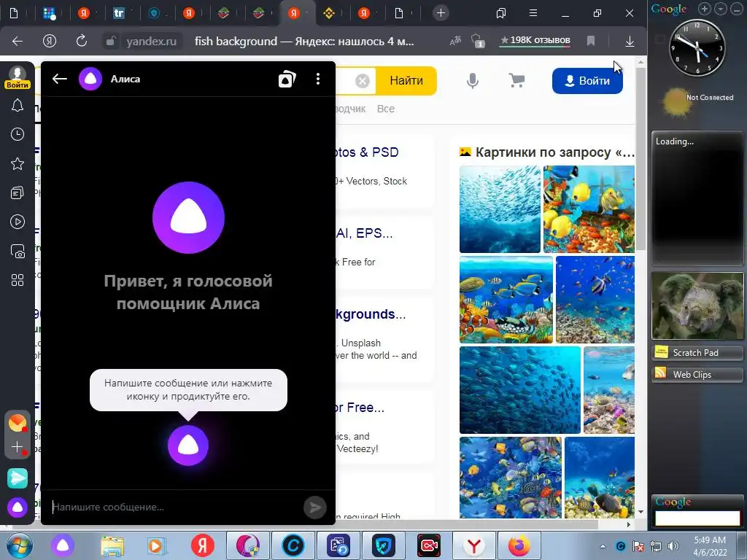Open browser hamburger menu

(x=533, y=13)
